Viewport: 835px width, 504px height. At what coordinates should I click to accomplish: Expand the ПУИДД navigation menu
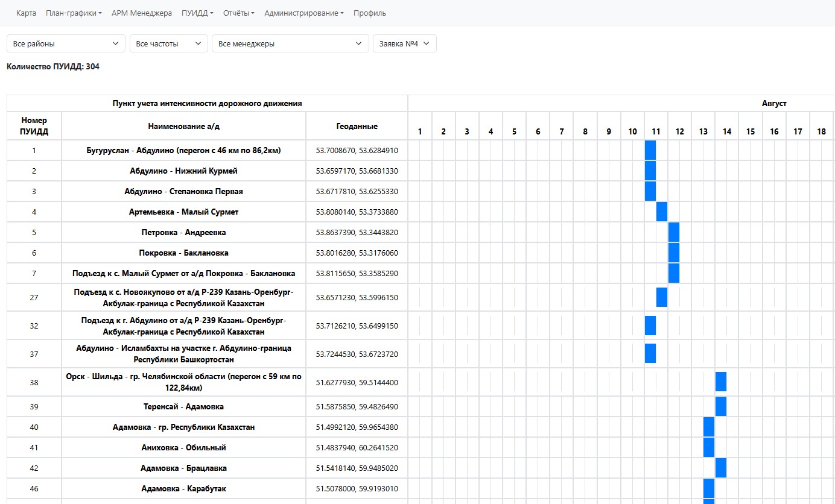click(197, 13)
